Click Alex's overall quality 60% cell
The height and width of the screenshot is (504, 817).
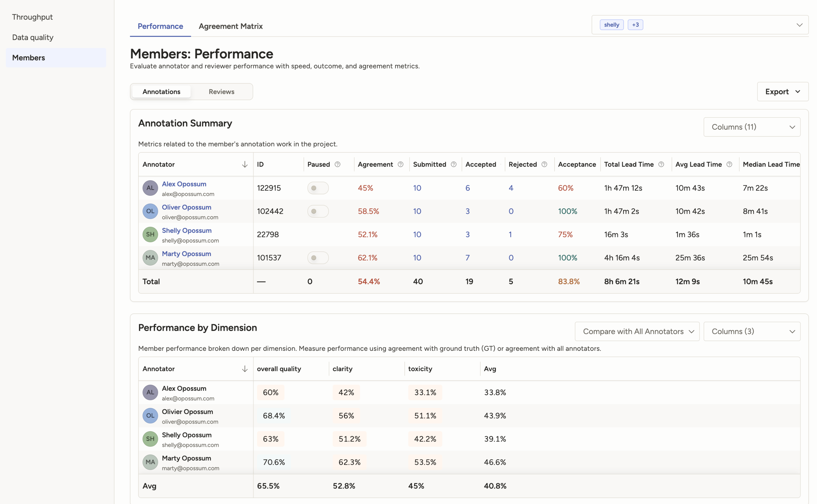point(271,392)
